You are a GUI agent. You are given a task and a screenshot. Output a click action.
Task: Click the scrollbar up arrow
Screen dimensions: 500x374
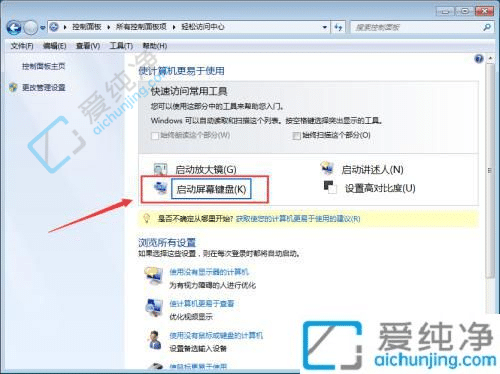tap(490, 58)
